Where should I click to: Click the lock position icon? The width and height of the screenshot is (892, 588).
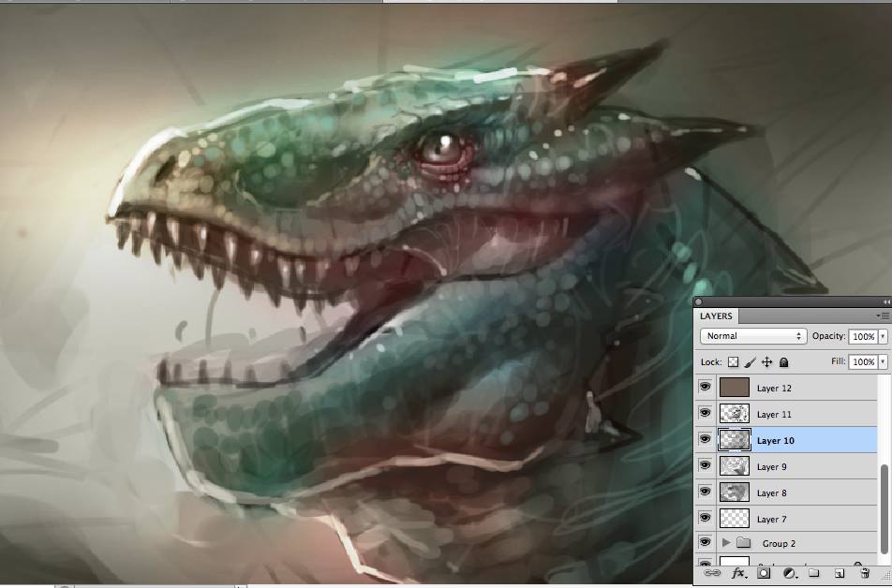click(766, 362)
